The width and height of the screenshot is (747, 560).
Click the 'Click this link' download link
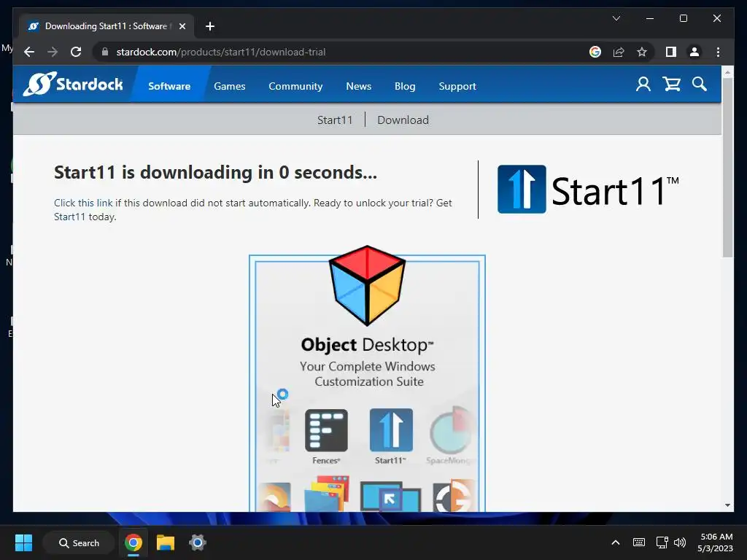pos(83,203)
